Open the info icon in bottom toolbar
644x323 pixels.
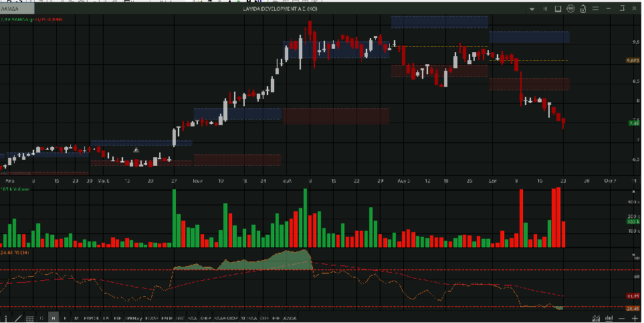(x=5, y=318)
